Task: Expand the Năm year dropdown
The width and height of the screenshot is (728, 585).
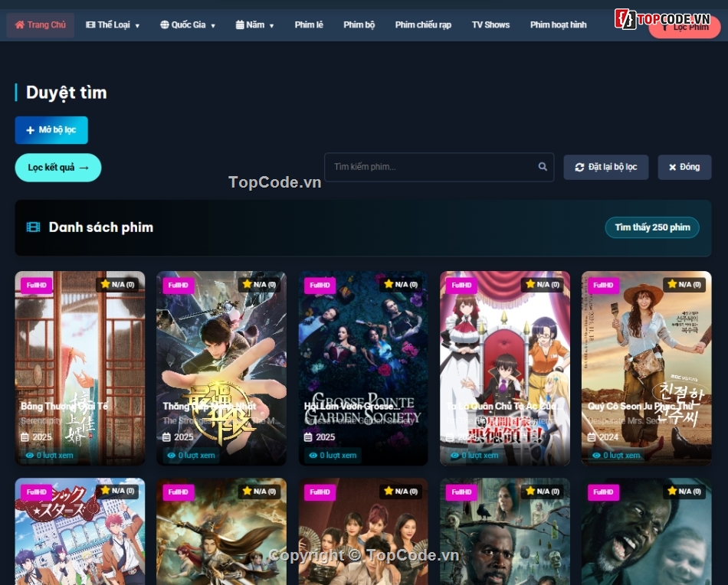Action: point(255,25)
